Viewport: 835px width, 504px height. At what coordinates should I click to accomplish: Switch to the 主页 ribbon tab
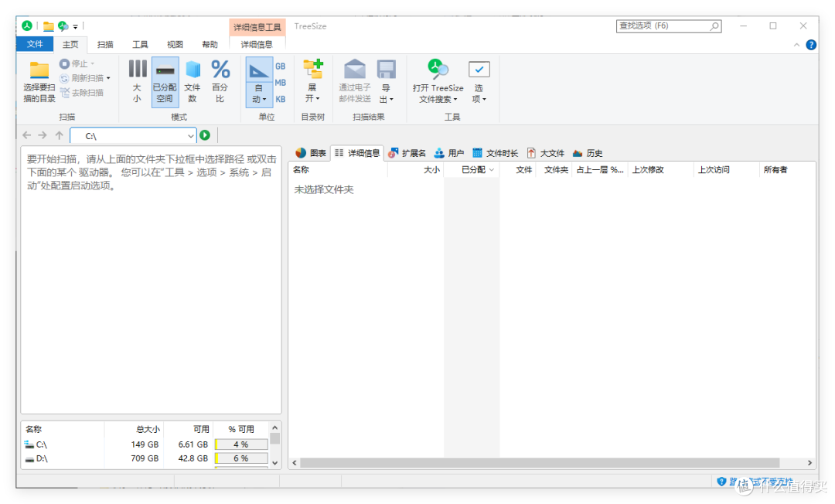pyautogui.click(x=70, y=44)
